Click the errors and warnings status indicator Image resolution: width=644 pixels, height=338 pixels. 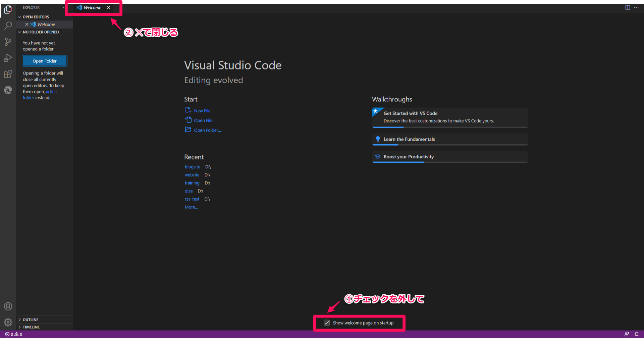(x=14, y=334)
